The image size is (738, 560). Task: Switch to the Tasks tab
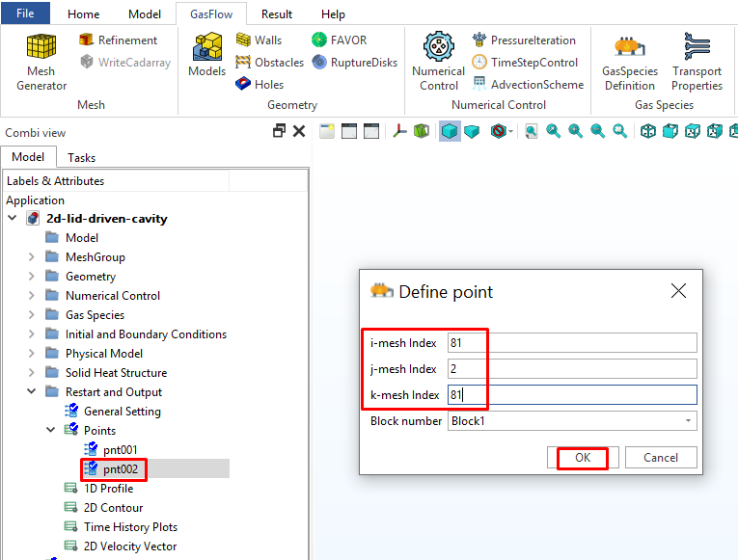click(x=81, y=157)
